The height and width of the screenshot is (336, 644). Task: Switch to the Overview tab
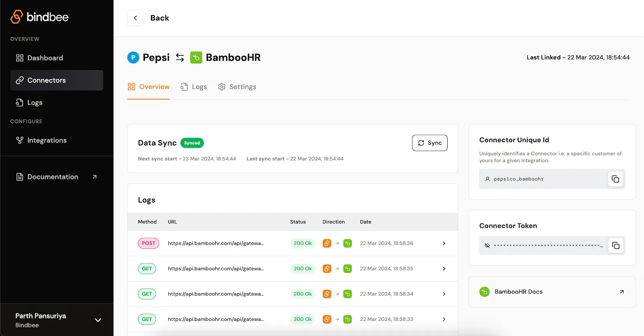149,87
